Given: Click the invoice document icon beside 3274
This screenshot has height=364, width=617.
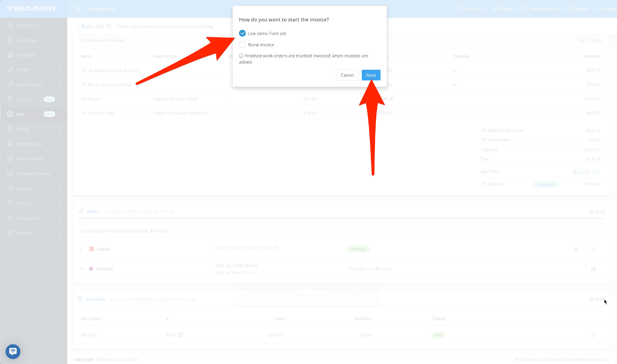Looking at the screenshot, I should click(x=181, y=335).
